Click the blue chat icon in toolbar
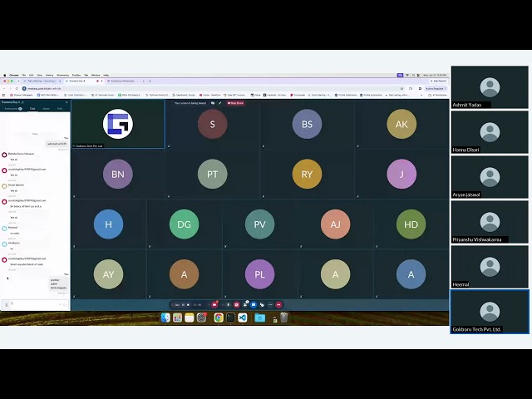 254,305
